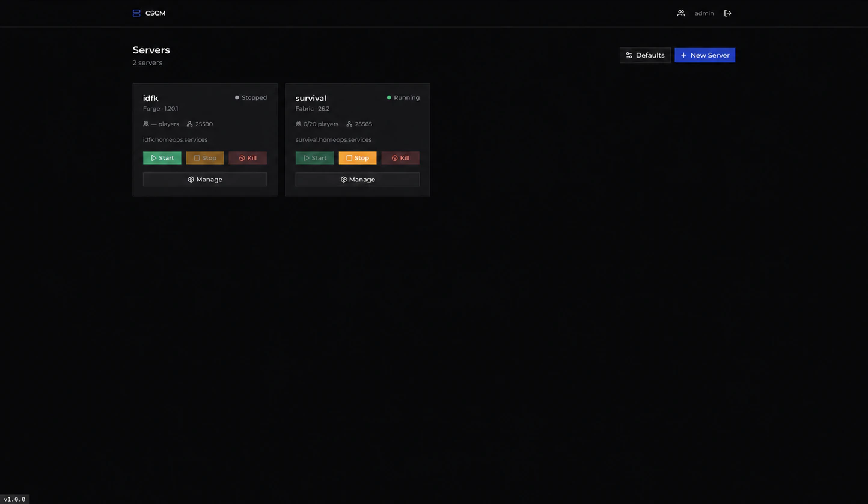Click the logout arrow icon
868x504 pixels.
point(728,13)
